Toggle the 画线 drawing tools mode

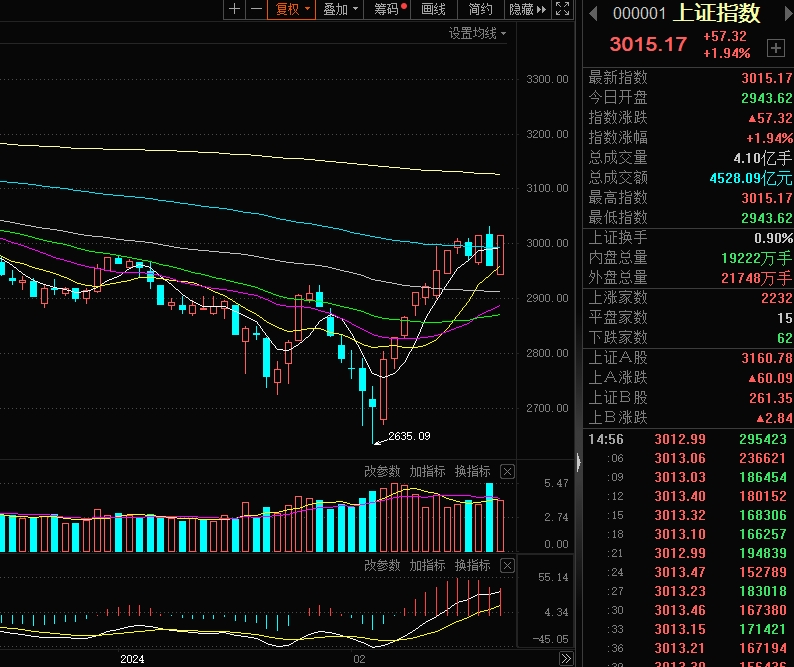click(x=433, y=9)
